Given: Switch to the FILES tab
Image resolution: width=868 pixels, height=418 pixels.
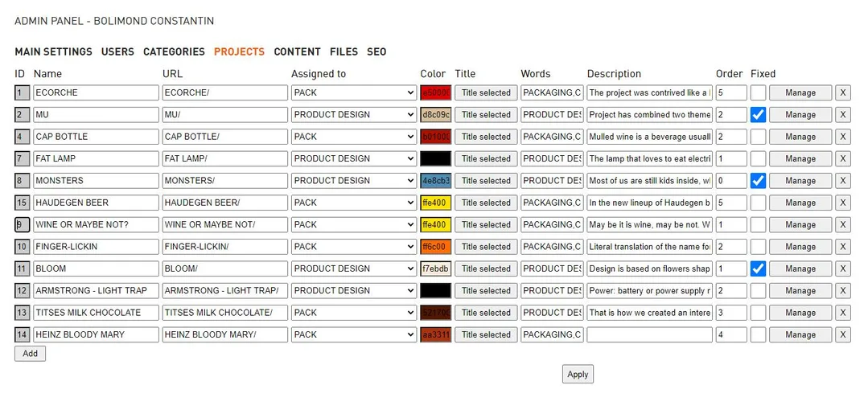Looking at the screenshot, I should [343, 52].
